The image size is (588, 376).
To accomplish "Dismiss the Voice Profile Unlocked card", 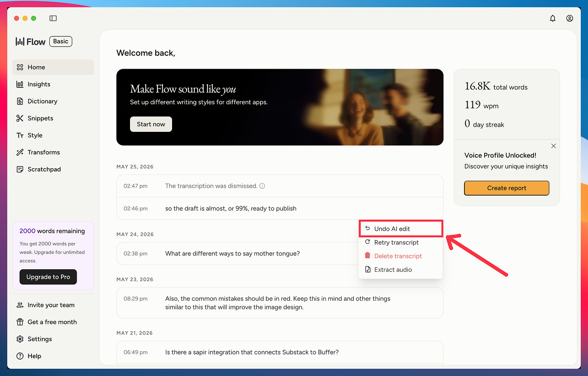I will [x=553, y=146].
